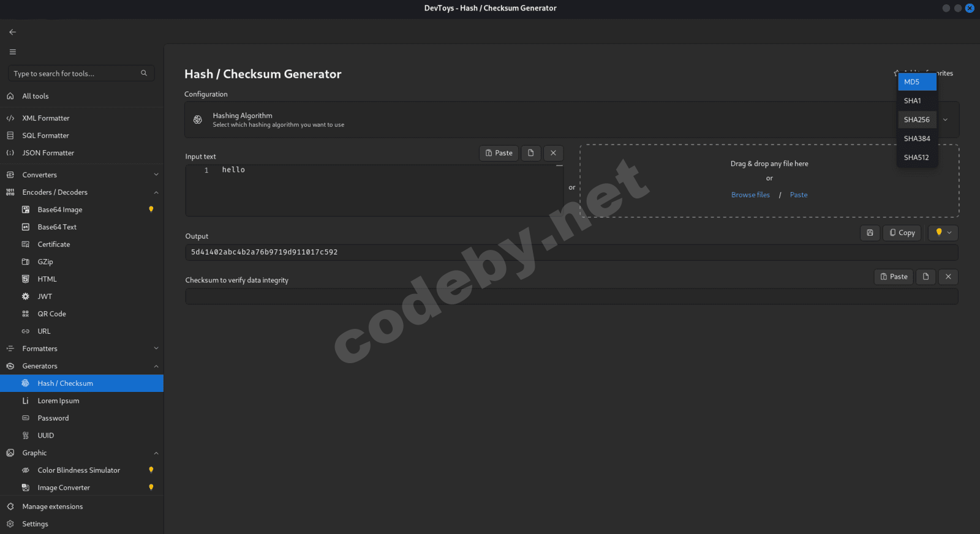Screen dimensions: 980x534
Task: Click the Color Blindness Simulator icon
Action: [26, 470]
